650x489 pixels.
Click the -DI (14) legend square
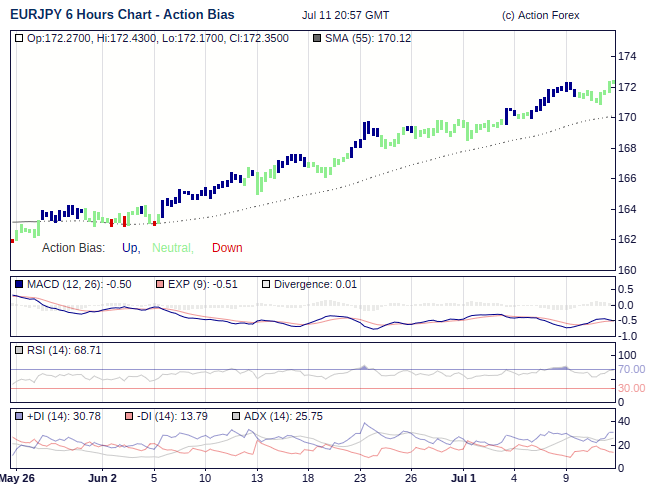pyautogui.click(x=128, y=415)
